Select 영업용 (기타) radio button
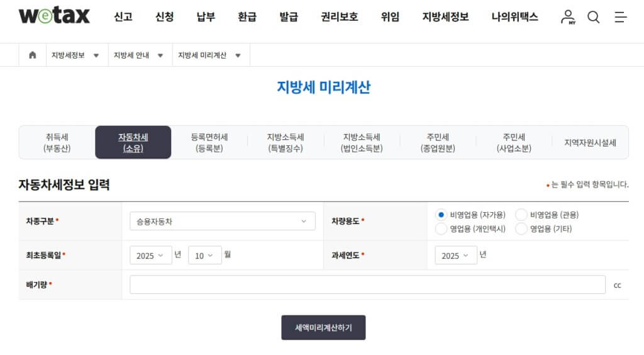Screen dimensions: 644x355 (521, 228)
